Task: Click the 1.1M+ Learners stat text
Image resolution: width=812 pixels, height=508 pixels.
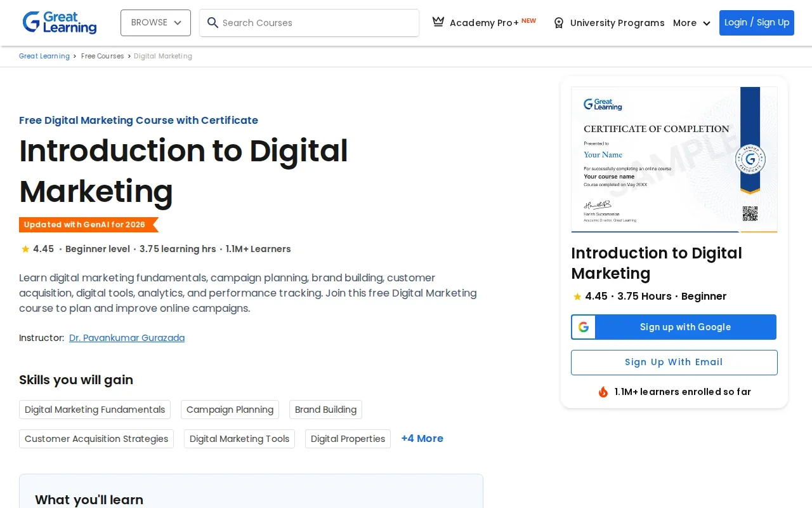Action: 258,249
